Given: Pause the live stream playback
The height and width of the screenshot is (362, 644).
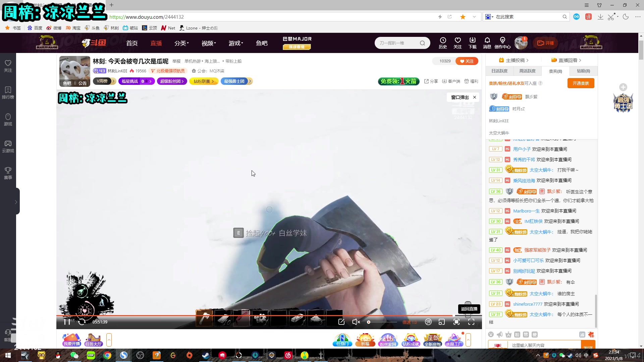Looking at the screenshot, I should tap(67, 322).
